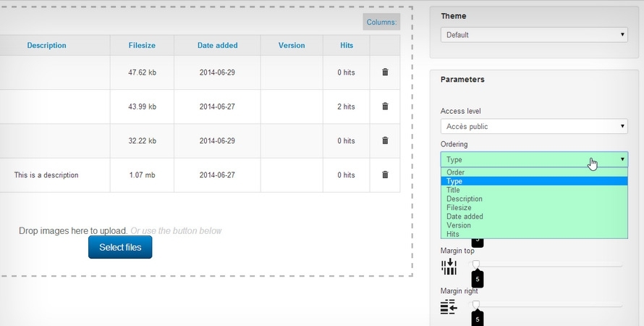Choose Order in the Ordering list
644x326 pixels.
534,172
